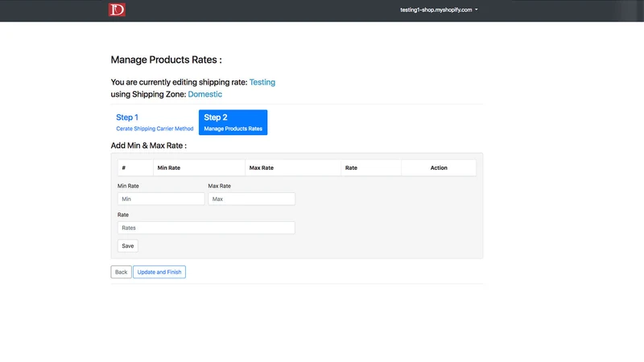Focus the Max rate input field
Viewport: 644px width, 362px height.
point(251,199)
